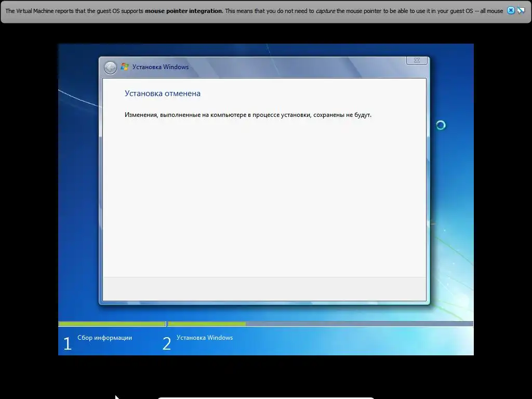The image size is (532, 399).
Task: Click step 2 Установка Windows label
Action: [x=205, y=338]
